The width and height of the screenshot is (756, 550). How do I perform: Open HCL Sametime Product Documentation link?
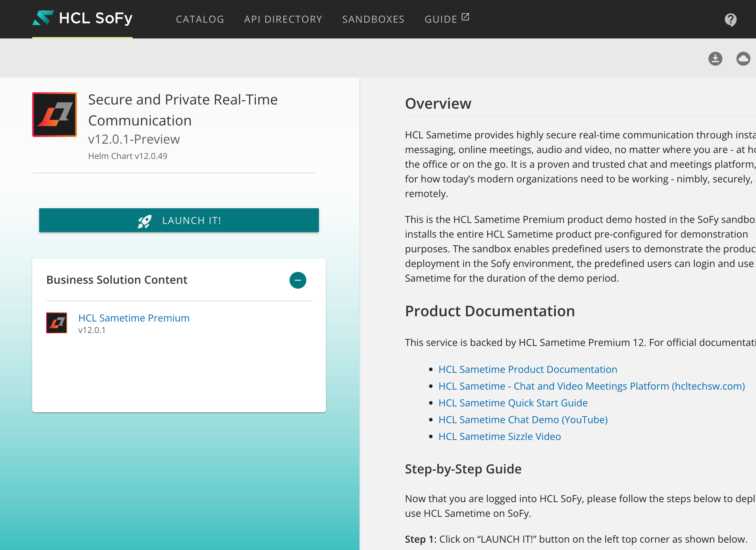tap(528, 369)
